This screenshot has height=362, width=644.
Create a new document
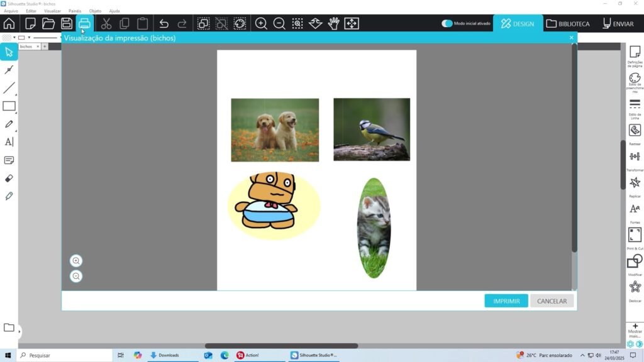click(30, 23)
